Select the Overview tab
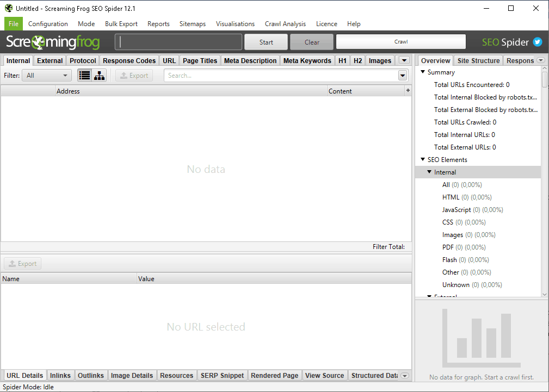Viewport: 549px width, 392px height. tap(436, 60)
